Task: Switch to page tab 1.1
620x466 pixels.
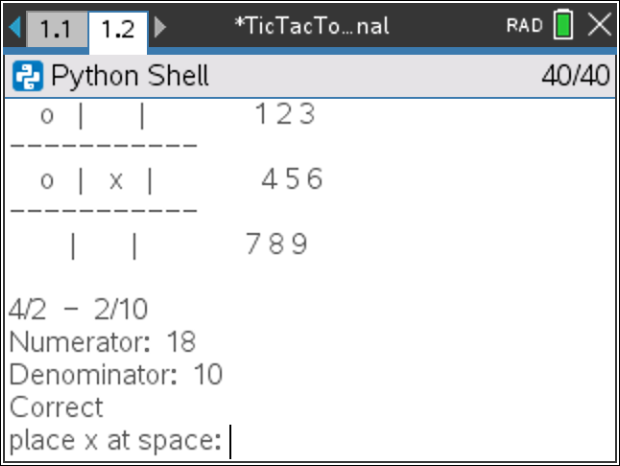Action: click(x=56, y=28)
